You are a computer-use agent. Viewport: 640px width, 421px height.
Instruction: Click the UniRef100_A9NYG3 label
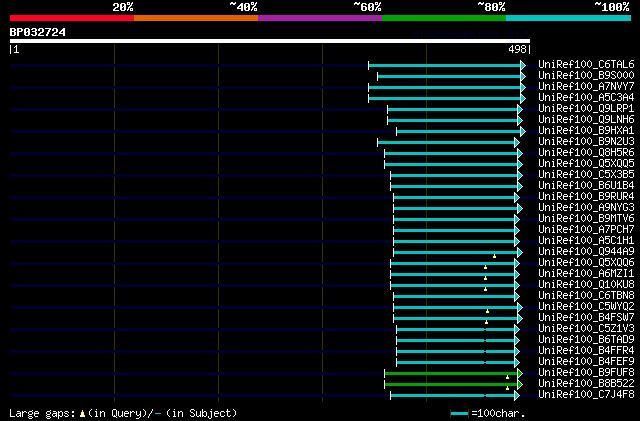click(586, 208)
